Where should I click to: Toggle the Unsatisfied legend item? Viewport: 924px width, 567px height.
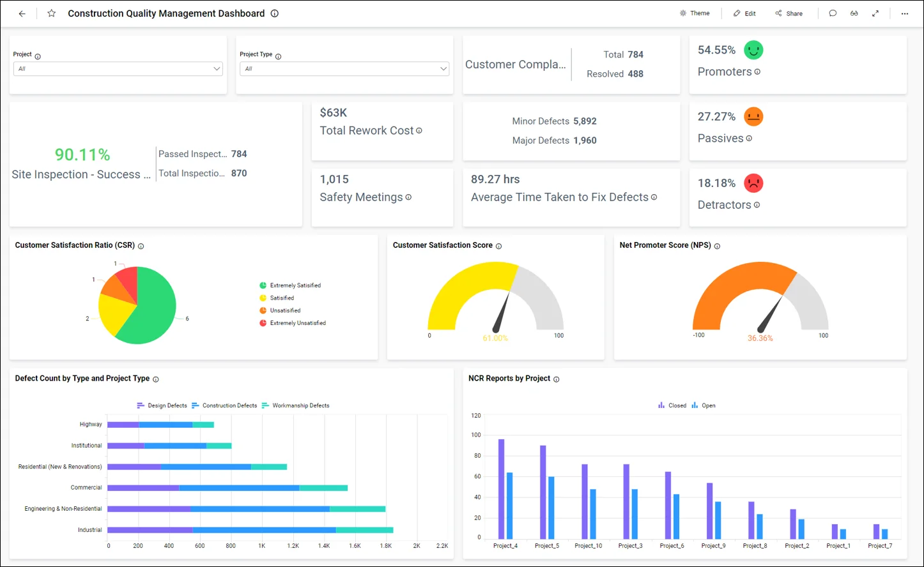(x=280, y=311)
